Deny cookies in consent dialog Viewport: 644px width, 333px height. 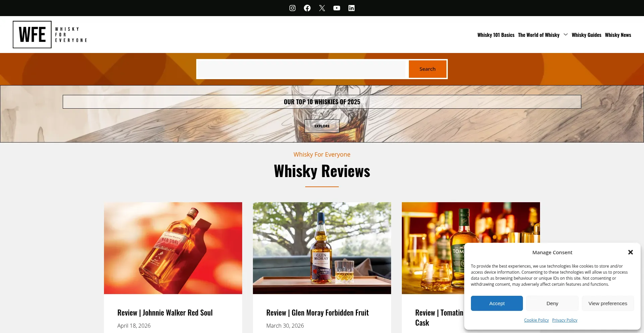coord(552,303)
